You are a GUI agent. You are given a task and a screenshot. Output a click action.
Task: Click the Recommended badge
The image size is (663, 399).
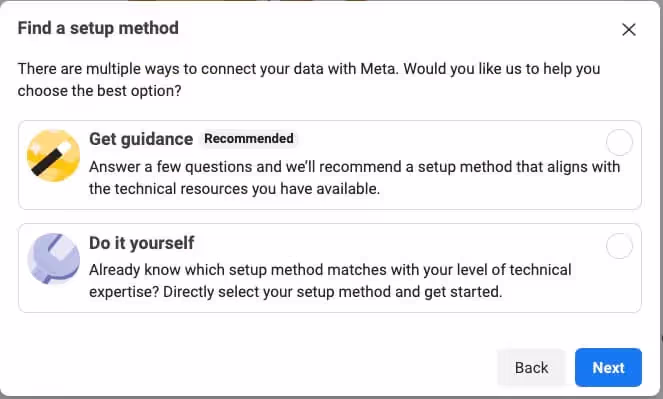point(249,139)
